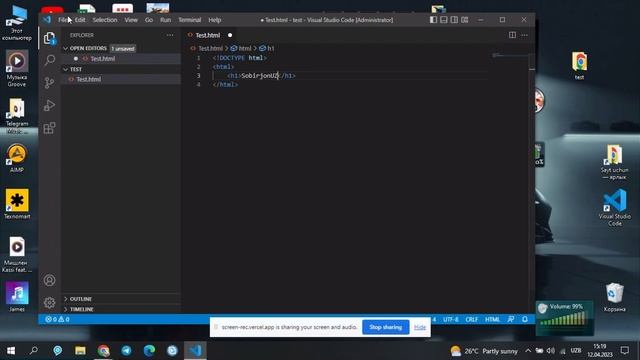Click the 1 unsaved badge
This screenshot has height=360, width=640.
click(122, 49)
